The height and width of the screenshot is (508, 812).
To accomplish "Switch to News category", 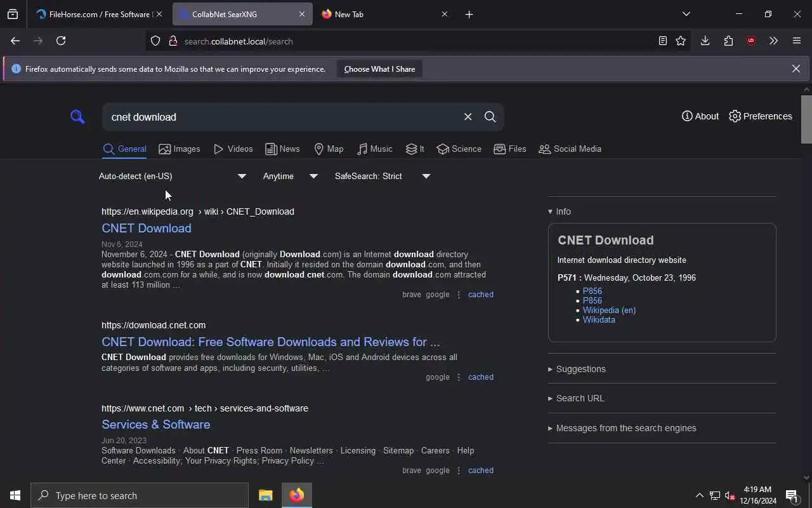I will click(282, 149).
